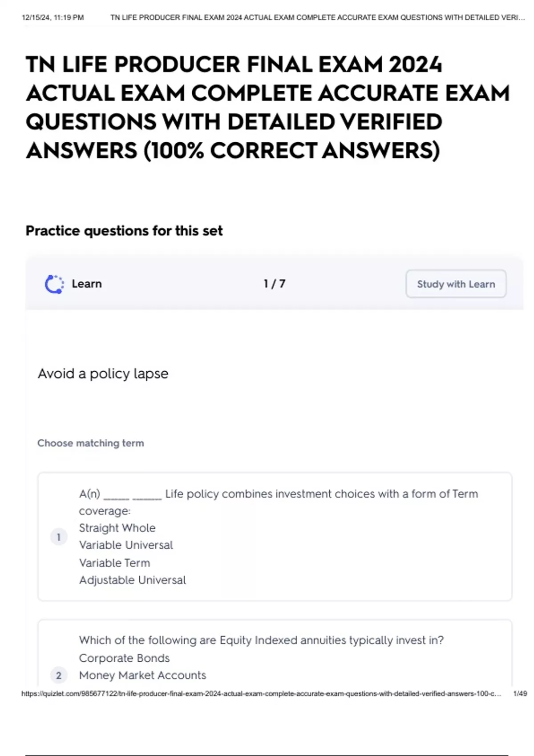Viewport: 534px width, 756px height.
Task: Click Corporate Bonds in option 2
Action: (x=124, y=658)
